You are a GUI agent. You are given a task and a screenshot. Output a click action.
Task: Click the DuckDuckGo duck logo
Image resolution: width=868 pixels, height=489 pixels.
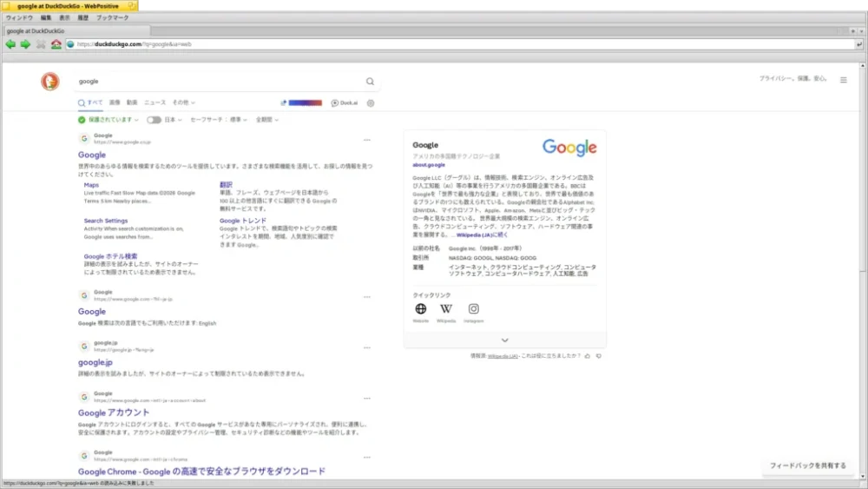(x=49, y=82)
